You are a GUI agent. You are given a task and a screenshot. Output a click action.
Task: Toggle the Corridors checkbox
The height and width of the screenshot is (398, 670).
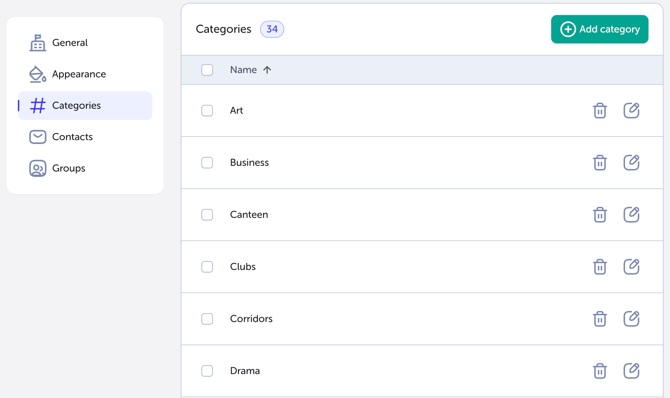click(x=207, y=319)
